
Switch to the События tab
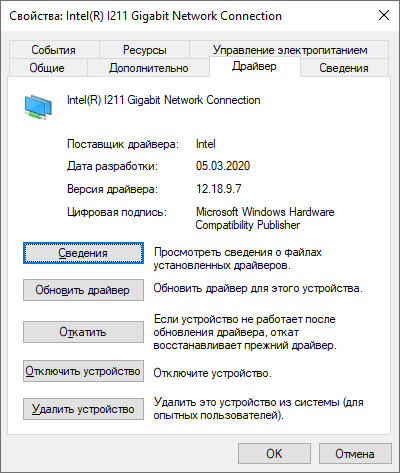(54, 50)
